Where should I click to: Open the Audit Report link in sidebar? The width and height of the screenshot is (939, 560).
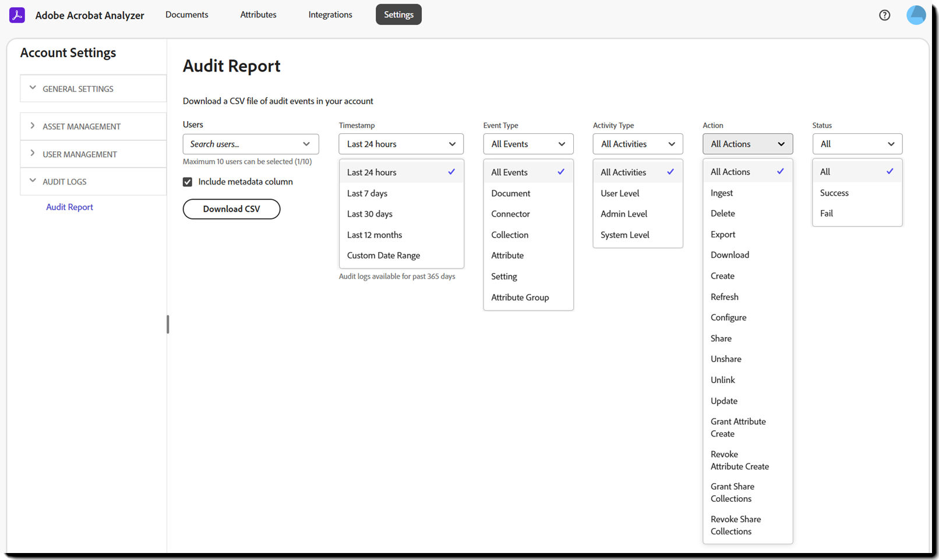click(x=69, y=207)
